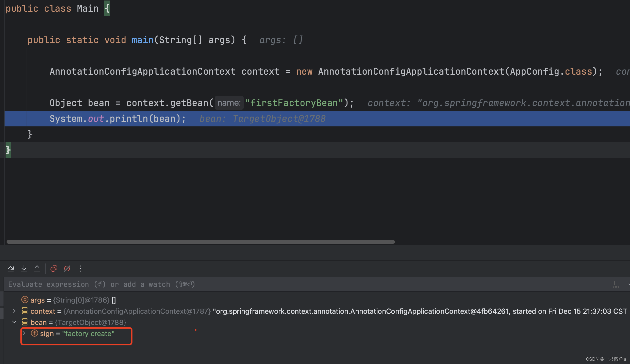Click the add watch plus-glasses icon

(615, 285)
